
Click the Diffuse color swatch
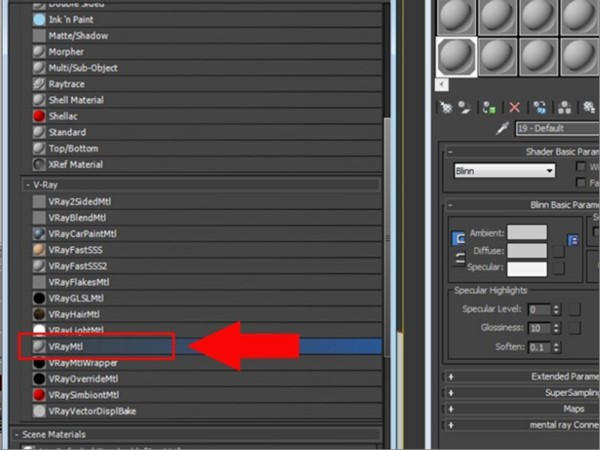click(x=526, y=251)
